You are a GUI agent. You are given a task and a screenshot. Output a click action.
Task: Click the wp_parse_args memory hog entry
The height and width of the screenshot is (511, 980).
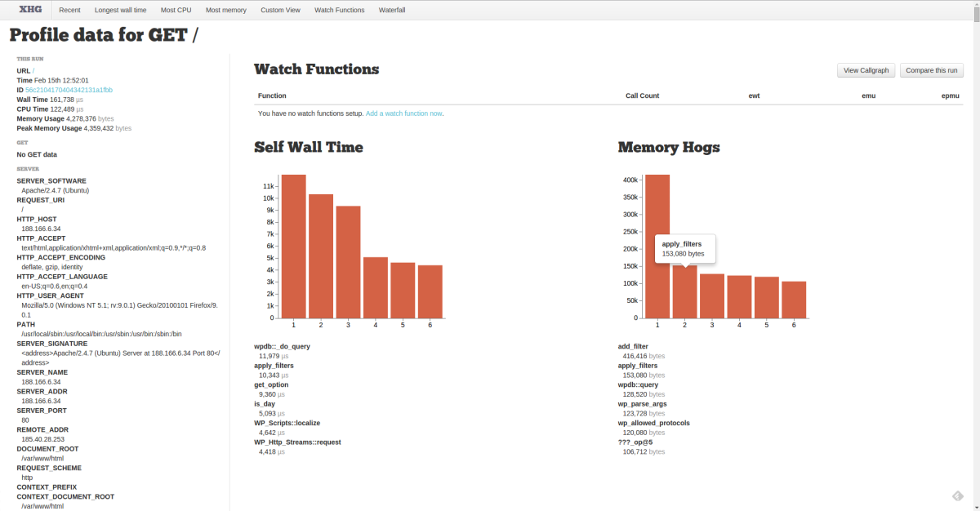click(x=641, y=403)
